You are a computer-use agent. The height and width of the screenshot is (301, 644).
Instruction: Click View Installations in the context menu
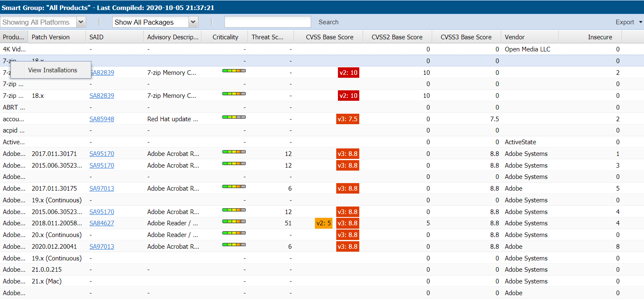[52, 70]
